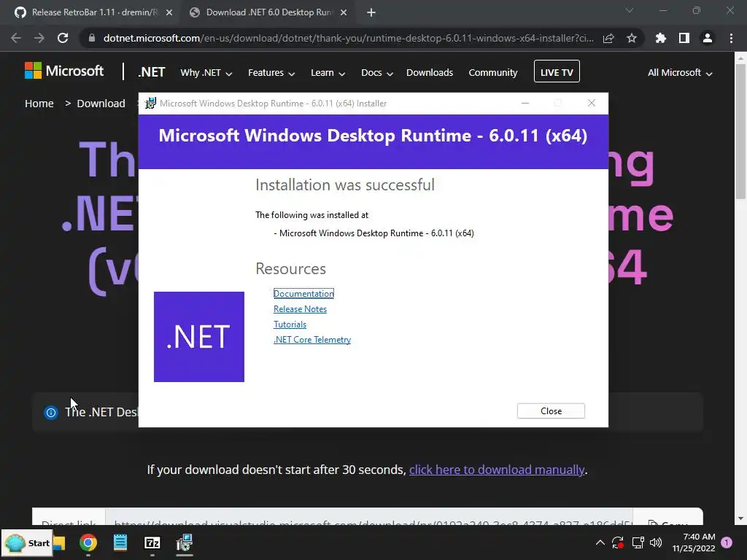The width and height of the screenshot is (747, 560).
Task: Click the LIVE TV button
Action: [557, 71]
